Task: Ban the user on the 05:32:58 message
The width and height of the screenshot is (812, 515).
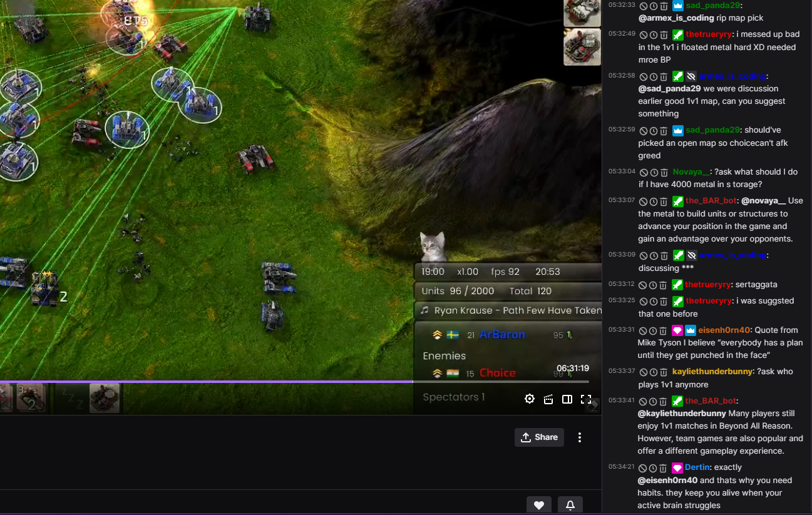Action: tap(644, 76)
